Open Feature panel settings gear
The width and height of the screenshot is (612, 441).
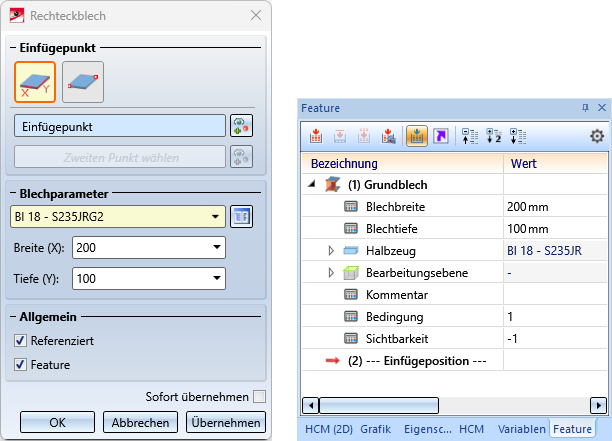pos(597,136)
